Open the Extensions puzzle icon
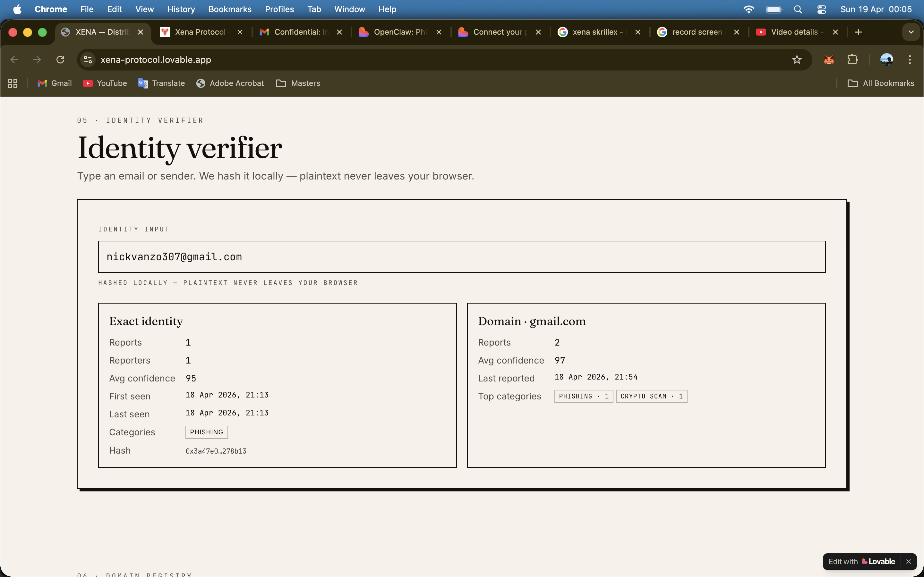 (852, 60)
